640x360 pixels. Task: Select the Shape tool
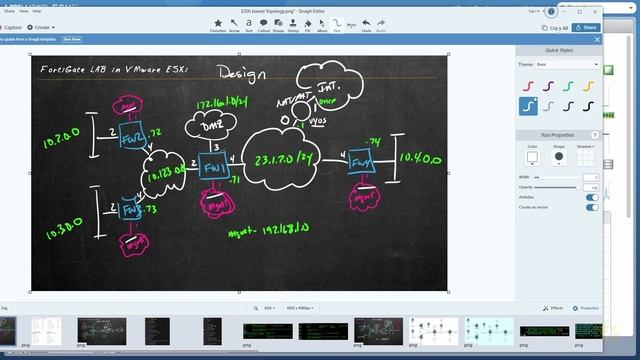click(x=278, y=25)
